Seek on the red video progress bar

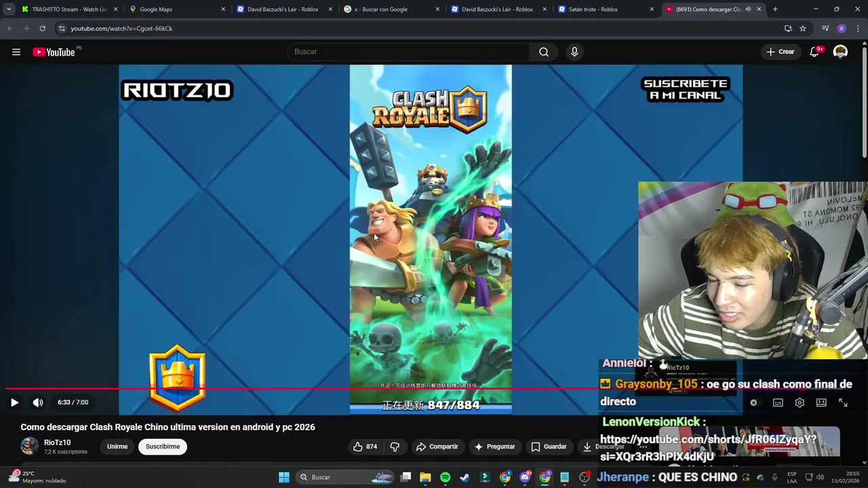coord(431,389)
